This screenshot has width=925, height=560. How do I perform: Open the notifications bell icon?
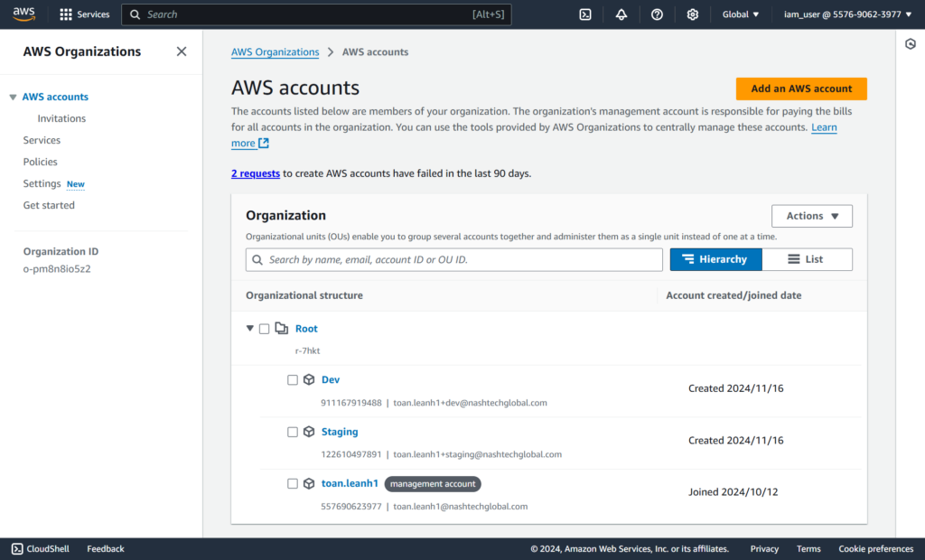(621, 14)
